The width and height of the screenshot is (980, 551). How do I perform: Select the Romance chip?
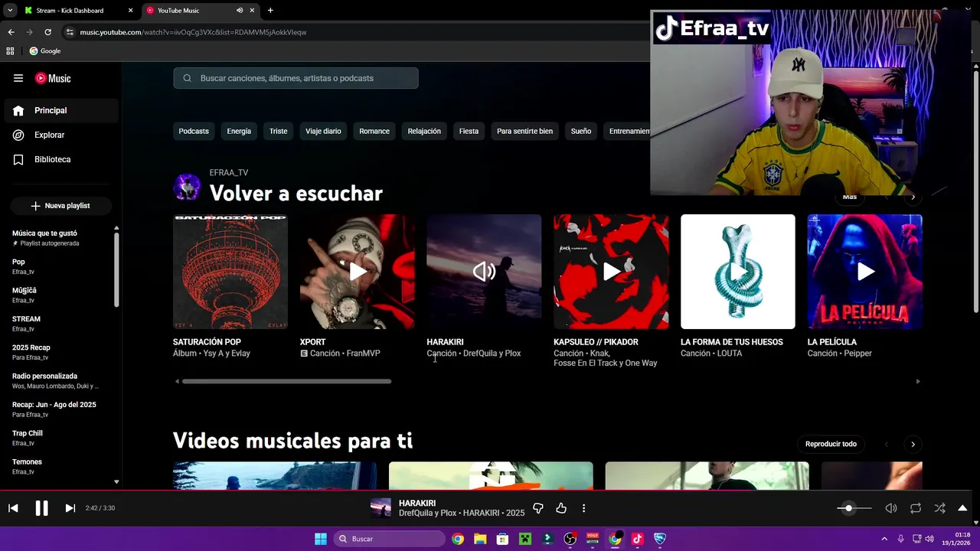tap(374, 131)
